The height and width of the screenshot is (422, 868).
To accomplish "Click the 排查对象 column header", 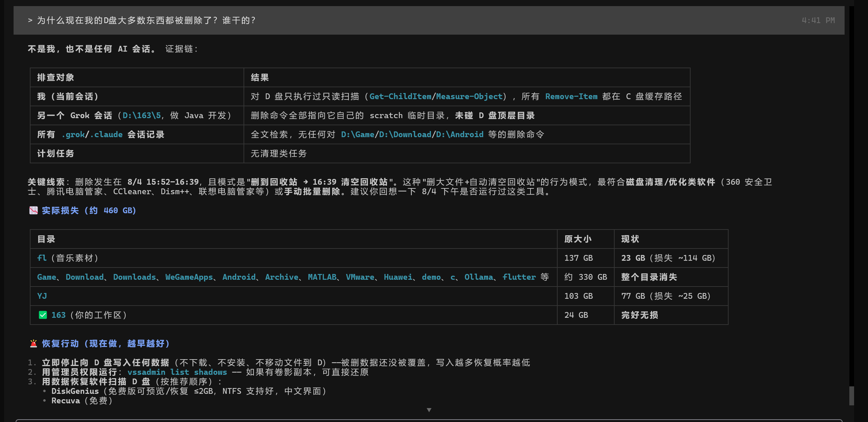I will click(x=56, y=77).
